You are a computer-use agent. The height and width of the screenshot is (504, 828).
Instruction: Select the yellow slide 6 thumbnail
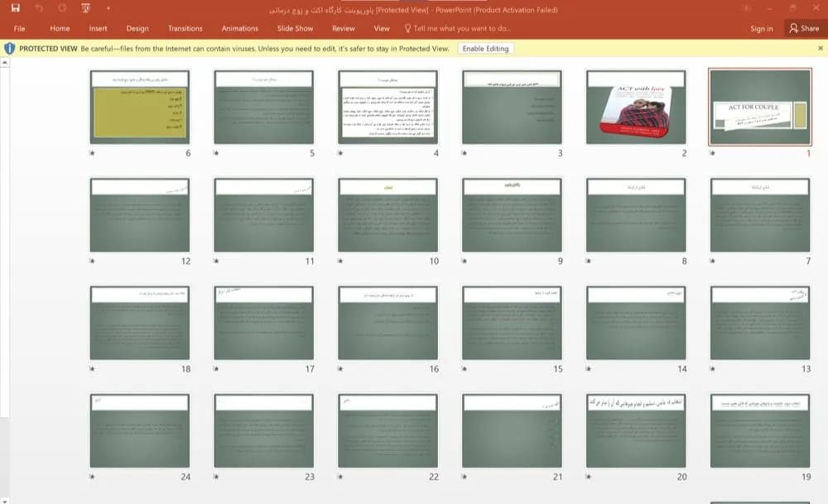(x=139, y=107)
